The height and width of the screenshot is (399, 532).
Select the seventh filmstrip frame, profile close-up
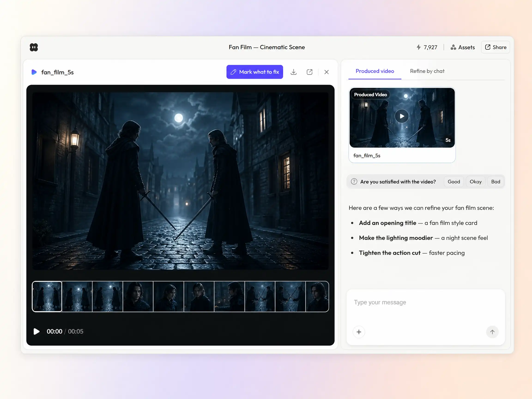(230, 296)
